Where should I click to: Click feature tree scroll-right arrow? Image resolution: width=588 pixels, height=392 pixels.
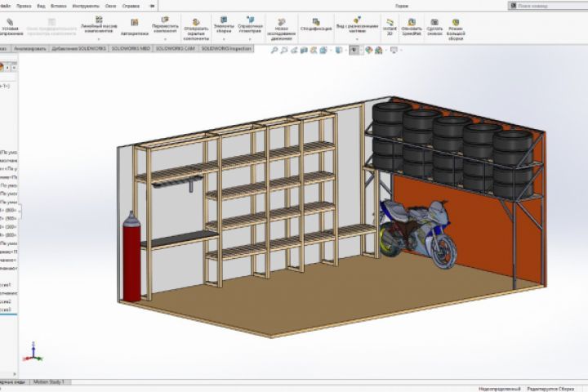tap(15, 374)
